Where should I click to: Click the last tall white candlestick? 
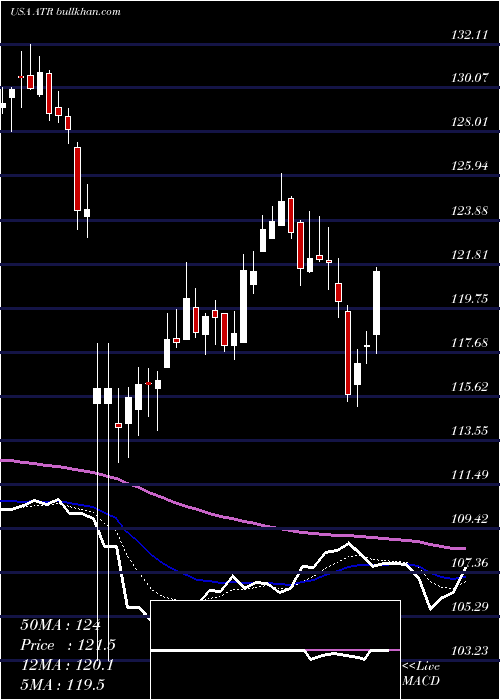(377, 303)
